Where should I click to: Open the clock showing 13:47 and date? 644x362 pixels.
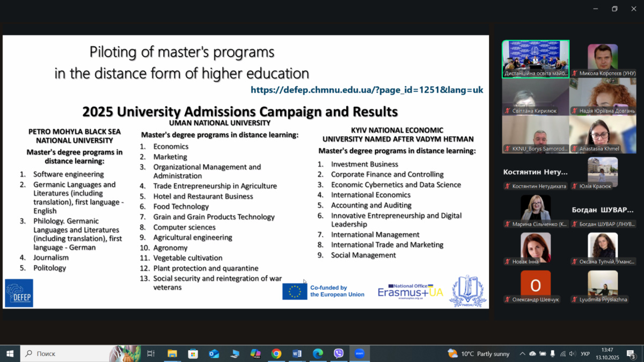coord(607,353)
